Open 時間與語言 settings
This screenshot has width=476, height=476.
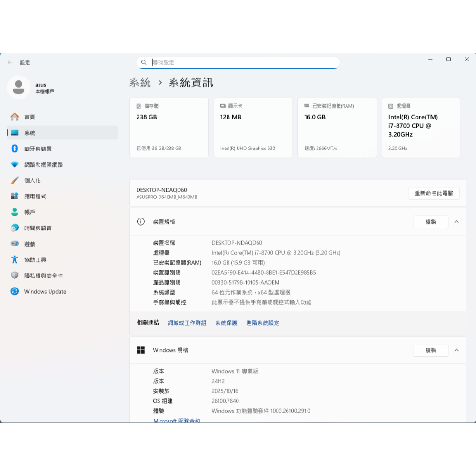coord(62,228)
